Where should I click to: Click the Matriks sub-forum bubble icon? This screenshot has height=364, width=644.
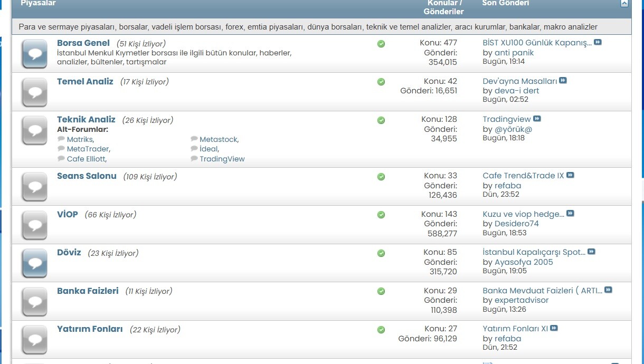coord(61,139)
